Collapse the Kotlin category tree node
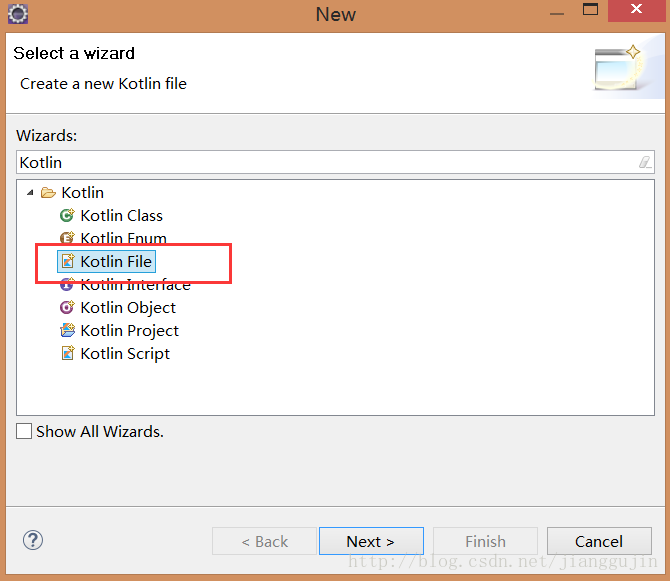 [30, 193]
